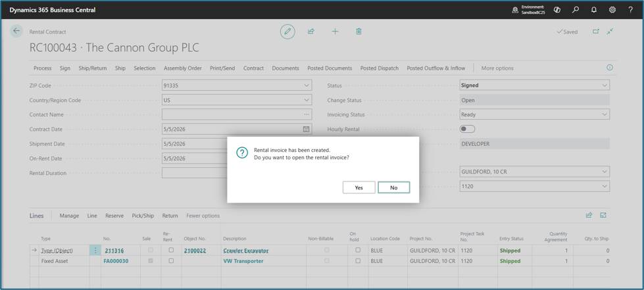
Task: Open object number 2100022 link
Action: [x=195, y=251]
